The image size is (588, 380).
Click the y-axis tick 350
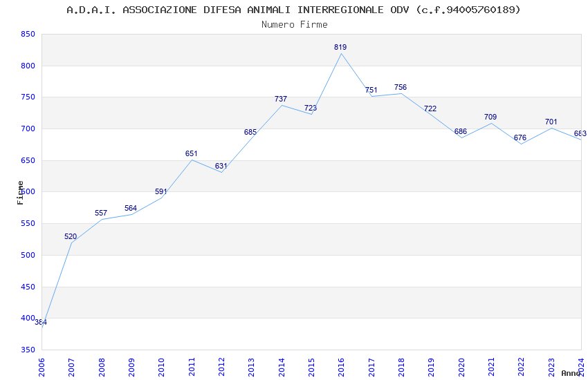tap(28, 350)
